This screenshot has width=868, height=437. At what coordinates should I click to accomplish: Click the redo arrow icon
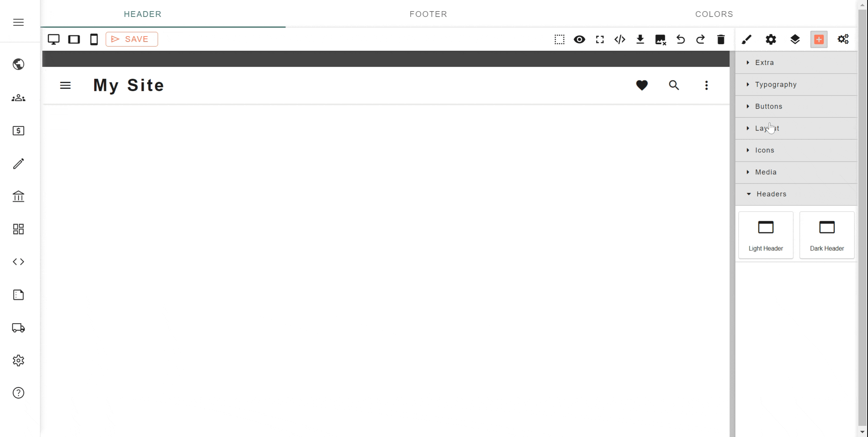point(701,39)
